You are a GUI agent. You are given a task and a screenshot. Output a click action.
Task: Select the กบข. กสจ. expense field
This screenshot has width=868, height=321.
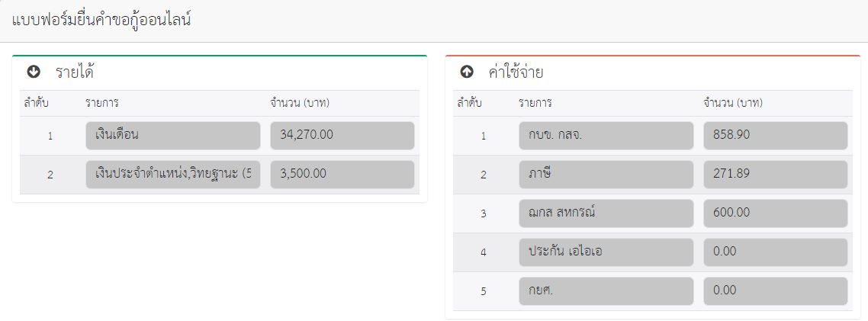click(x=606, y=136)
